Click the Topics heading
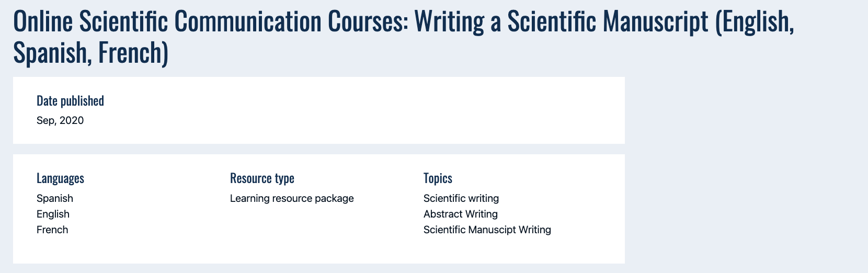 (438, 178)
